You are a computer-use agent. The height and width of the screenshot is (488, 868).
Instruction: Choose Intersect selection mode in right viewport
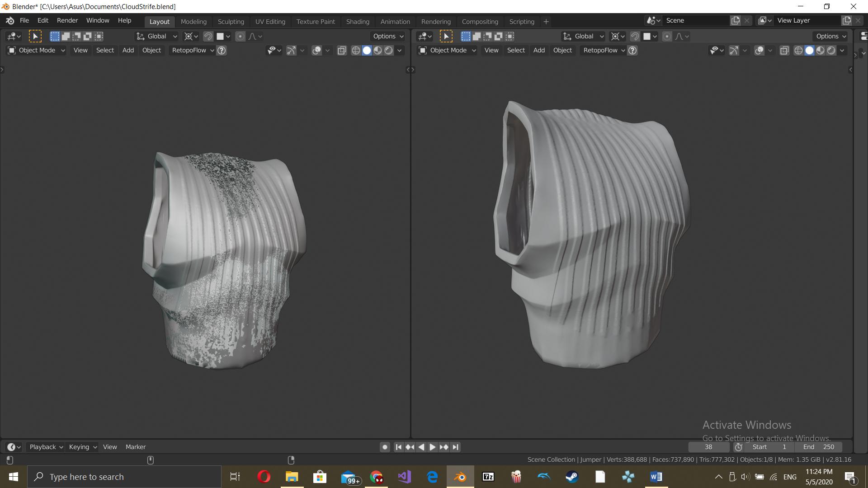coord(509,36)
